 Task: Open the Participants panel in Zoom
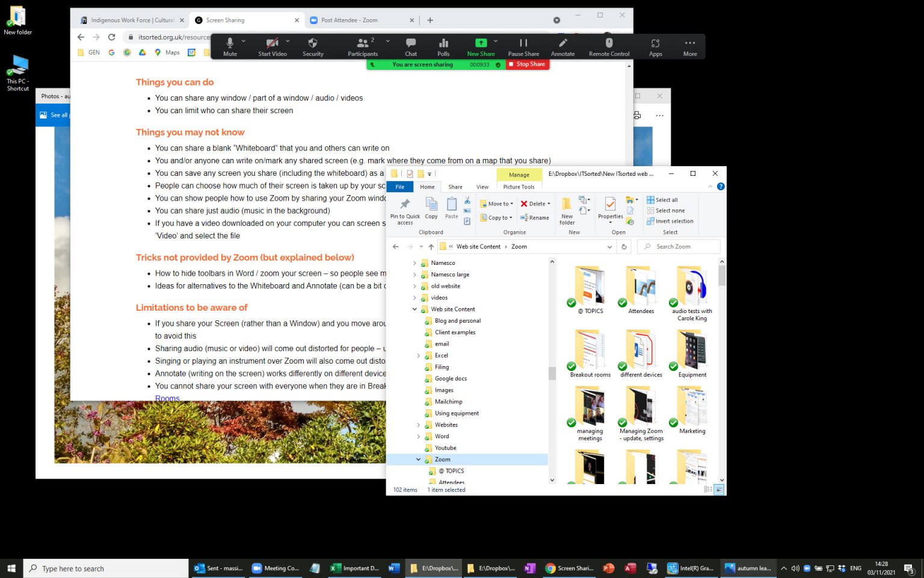pos(363,46)
